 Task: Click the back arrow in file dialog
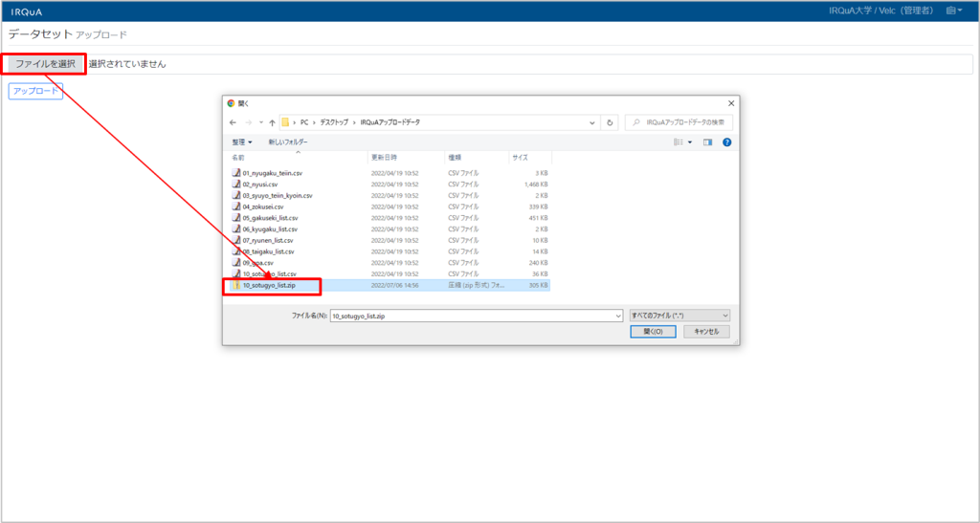pyautogui.click(x=233, y=122)
